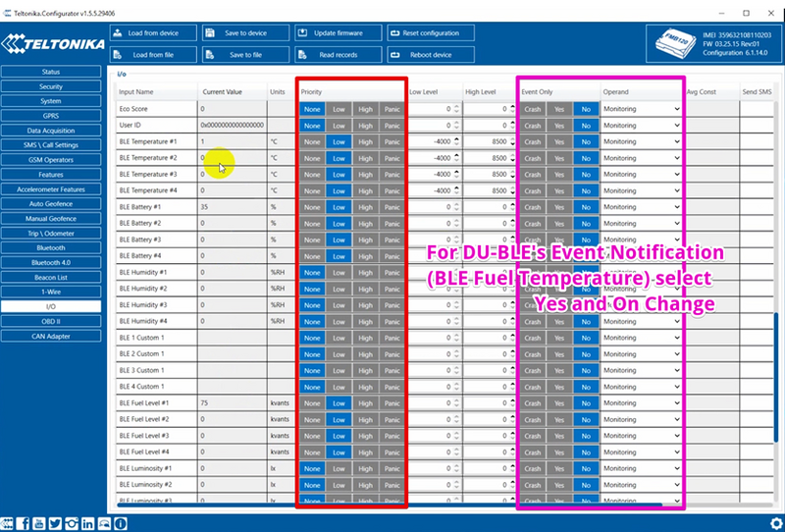This screenshot has height=532, width=785.
Task: Open the YouTube icon in footer
Action: click(x=39, y=524)
